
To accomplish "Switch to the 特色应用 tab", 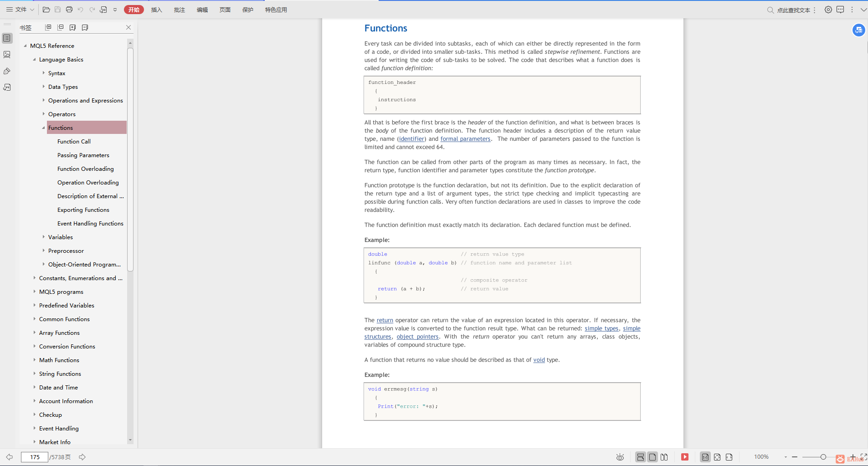I will pos(276,10).
